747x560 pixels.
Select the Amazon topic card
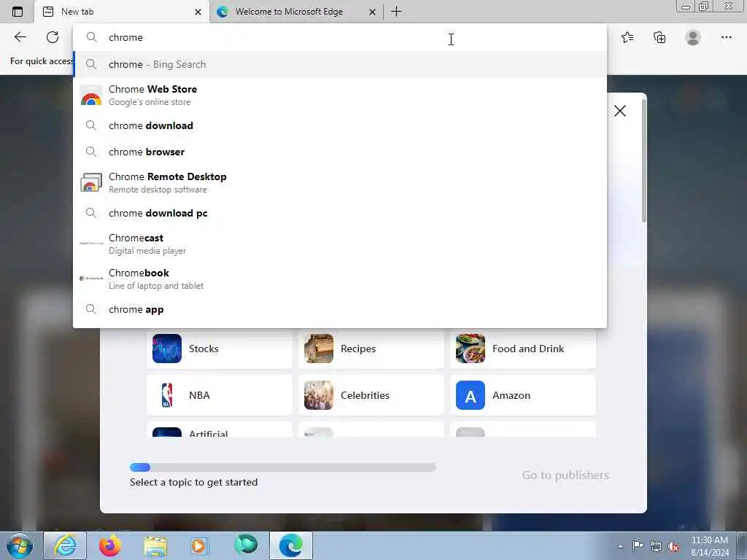pyautogui.click(x=522, y=395)
